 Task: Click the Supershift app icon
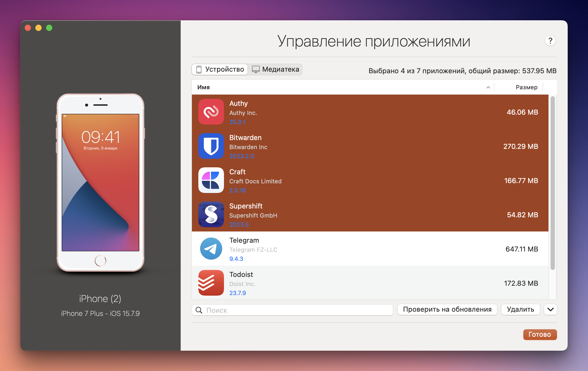[211, 214]
